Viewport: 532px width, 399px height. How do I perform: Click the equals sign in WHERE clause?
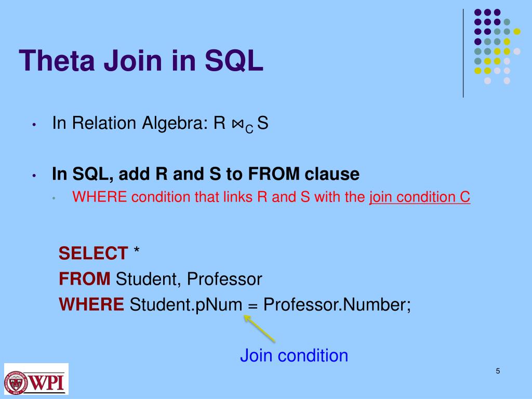click(253, 305)
